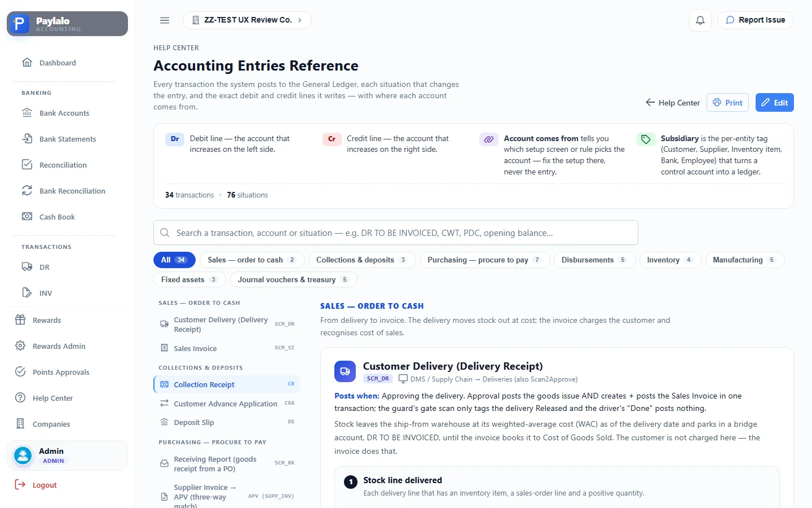
Task: Click the Bank Accounts icon
Action: (27, 113)
